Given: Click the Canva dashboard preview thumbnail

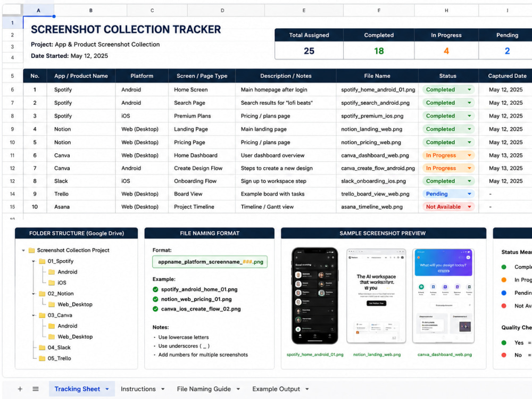Looking at the screenshot, I should [443, 296].
